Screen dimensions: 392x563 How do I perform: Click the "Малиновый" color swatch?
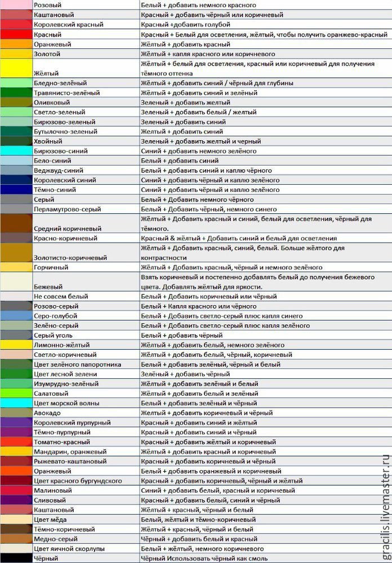point(16,490)
